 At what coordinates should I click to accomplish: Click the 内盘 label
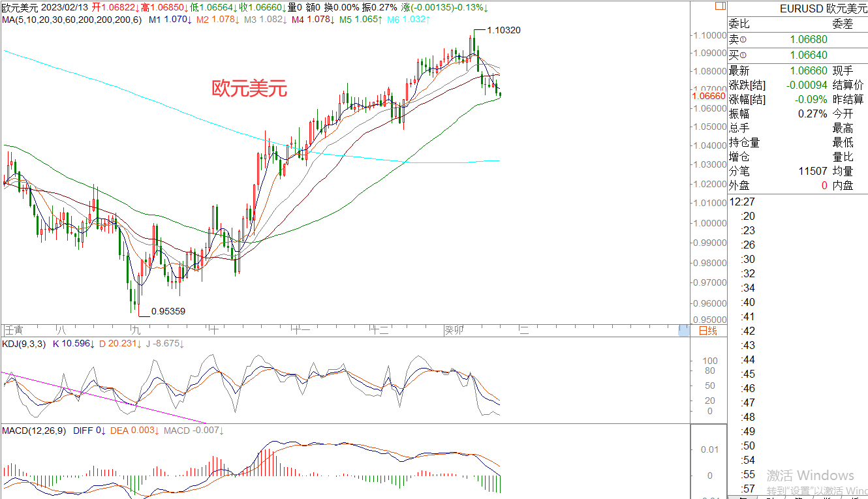[843, 185]
